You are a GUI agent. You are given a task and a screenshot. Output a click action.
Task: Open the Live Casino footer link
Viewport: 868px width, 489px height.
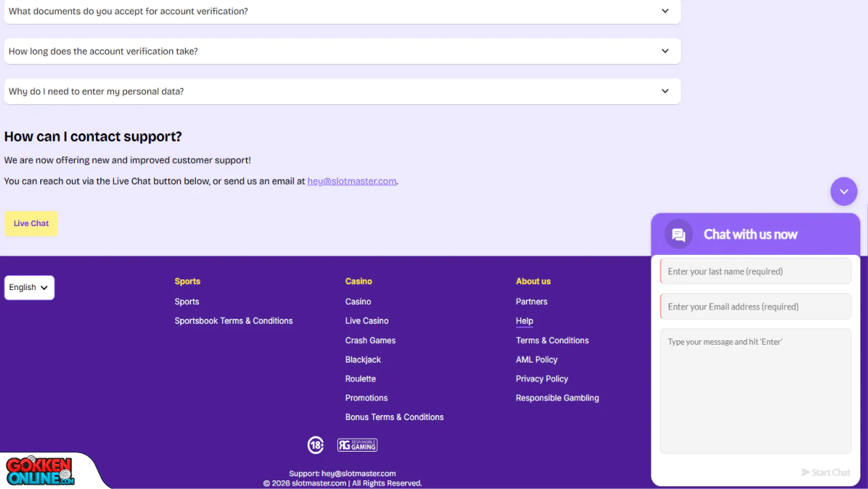367,321
